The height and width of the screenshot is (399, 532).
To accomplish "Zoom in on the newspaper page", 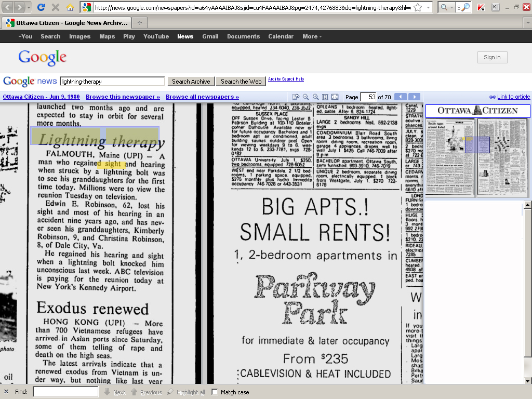I will (x=315, y=97).
